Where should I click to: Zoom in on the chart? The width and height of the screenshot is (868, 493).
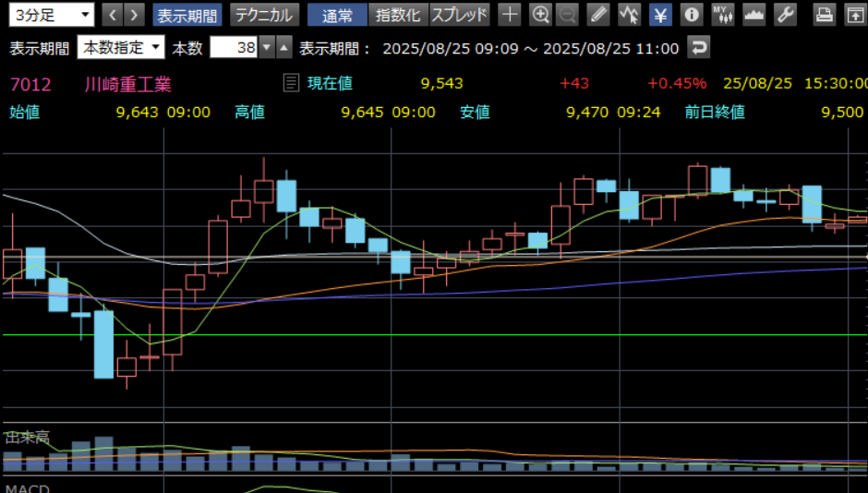[x=540, y=15]
